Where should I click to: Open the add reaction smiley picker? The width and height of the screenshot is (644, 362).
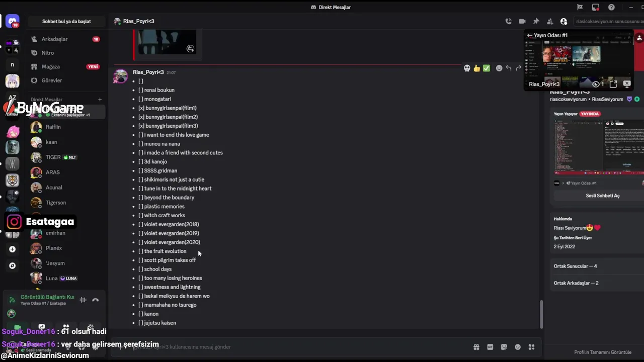(x=499, y=68)
